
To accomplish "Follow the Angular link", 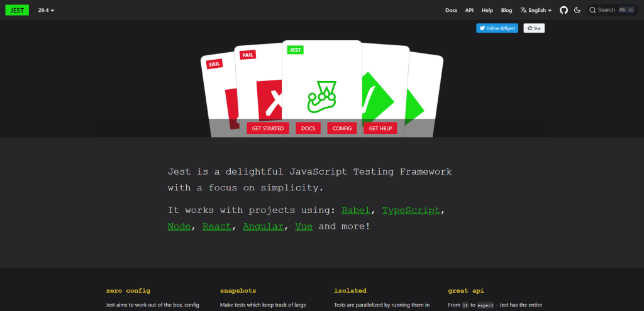I will tap(264, 226).
